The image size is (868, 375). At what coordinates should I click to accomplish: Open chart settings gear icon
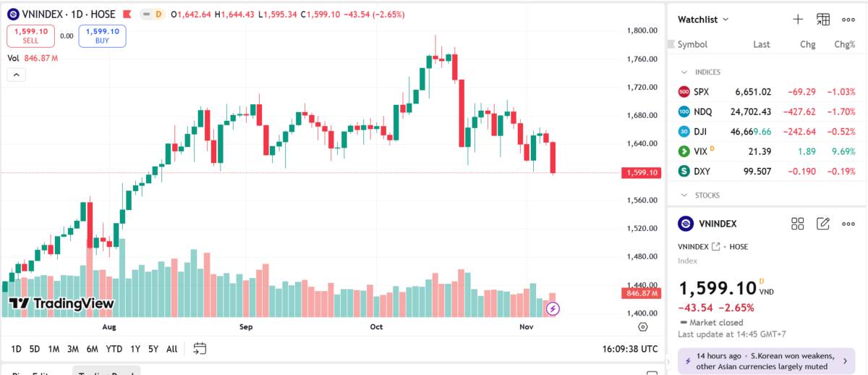643,327
